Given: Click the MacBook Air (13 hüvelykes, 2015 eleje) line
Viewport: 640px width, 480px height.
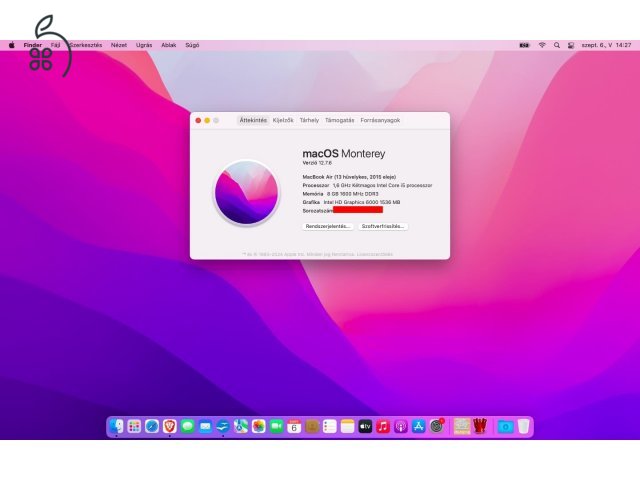Looking at the screenshot, I should 349,177.
